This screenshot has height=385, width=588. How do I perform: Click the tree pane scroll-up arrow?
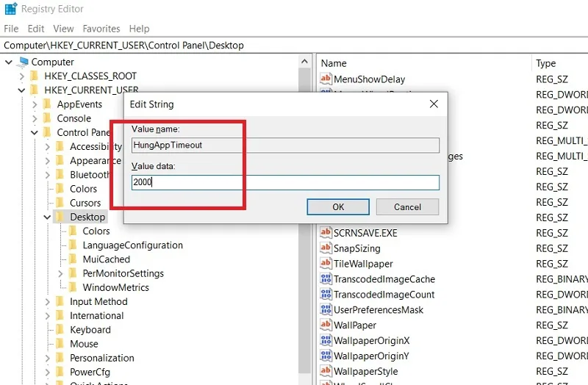304,62
